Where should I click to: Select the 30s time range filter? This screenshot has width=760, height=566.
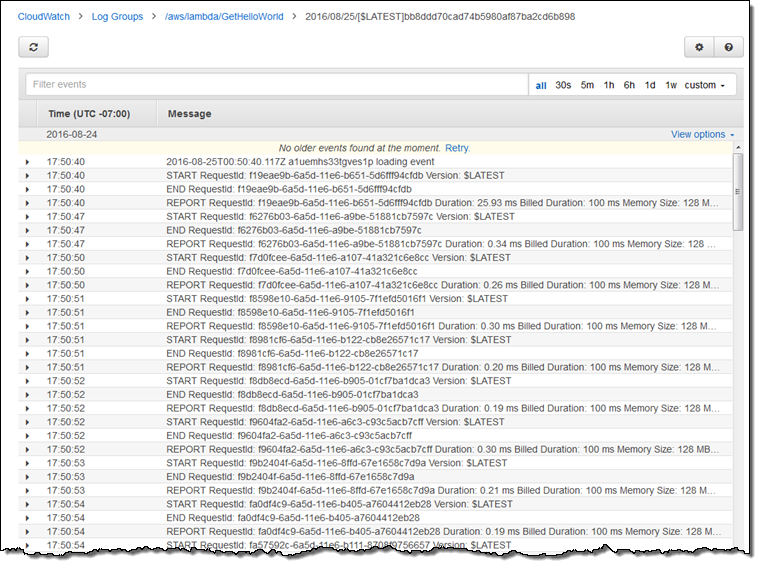point(563,85)
